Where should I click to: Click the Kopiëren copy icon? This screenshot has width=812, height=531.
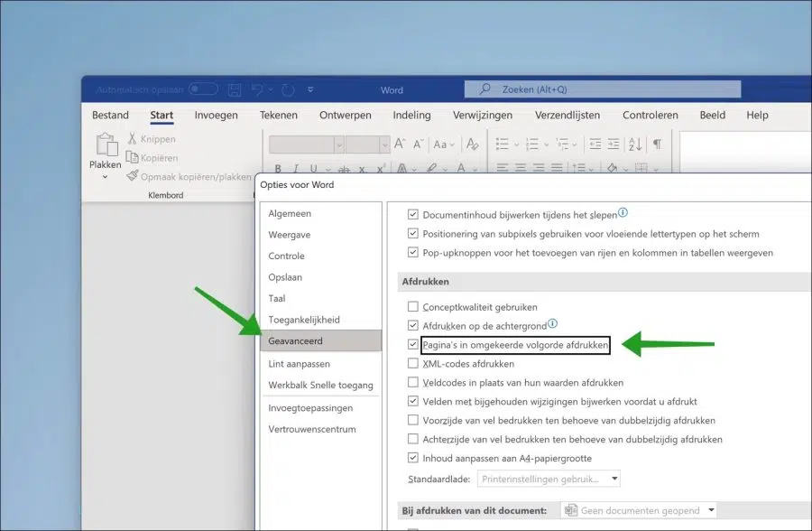132,157
